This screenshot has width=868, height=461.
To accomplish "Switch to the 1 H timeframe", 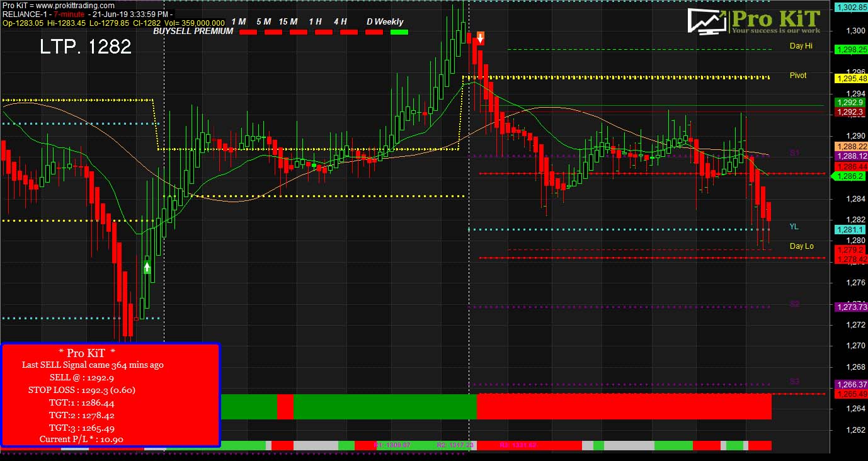I will tap(314, 21).
